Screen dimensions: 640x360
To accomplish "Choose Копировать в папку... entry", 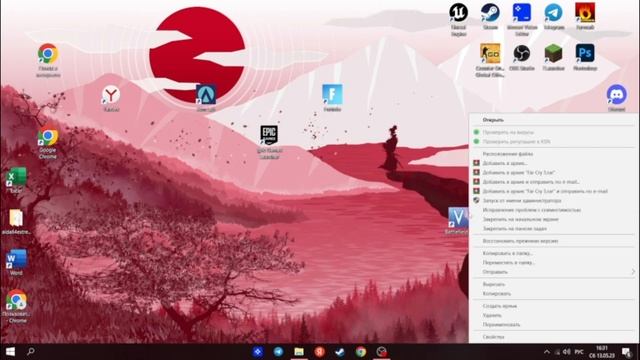I will coord(552,253).
